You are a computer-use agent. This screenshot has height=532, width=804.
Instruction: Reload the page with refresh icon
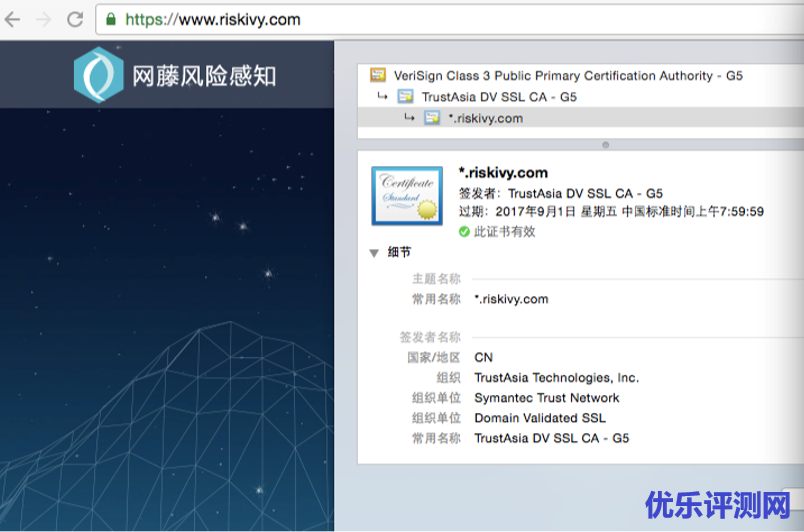click(x=75, y=19)
